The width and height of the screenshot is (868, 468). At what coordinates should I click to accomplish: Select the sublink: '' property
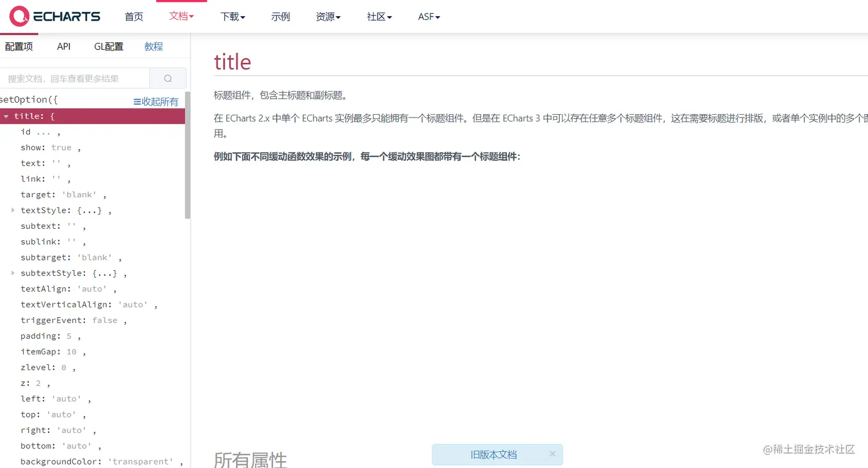point(53,242)
